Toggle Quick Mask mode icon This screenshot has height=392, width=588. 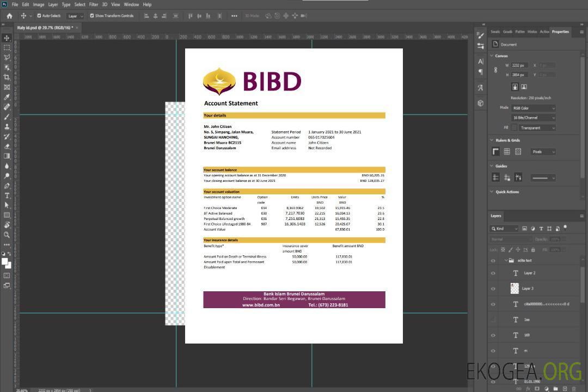[7, 275]
